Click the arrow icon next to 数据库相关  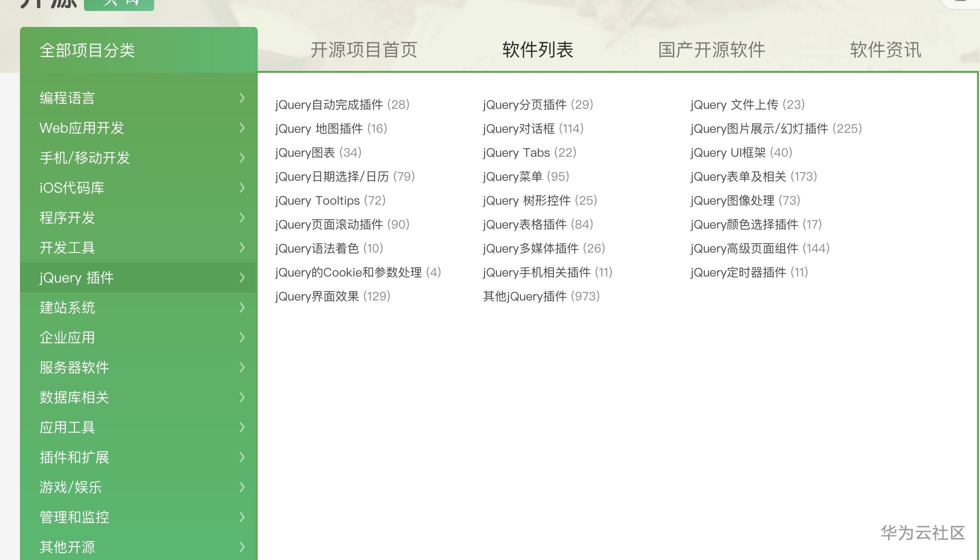coord(242,397)
